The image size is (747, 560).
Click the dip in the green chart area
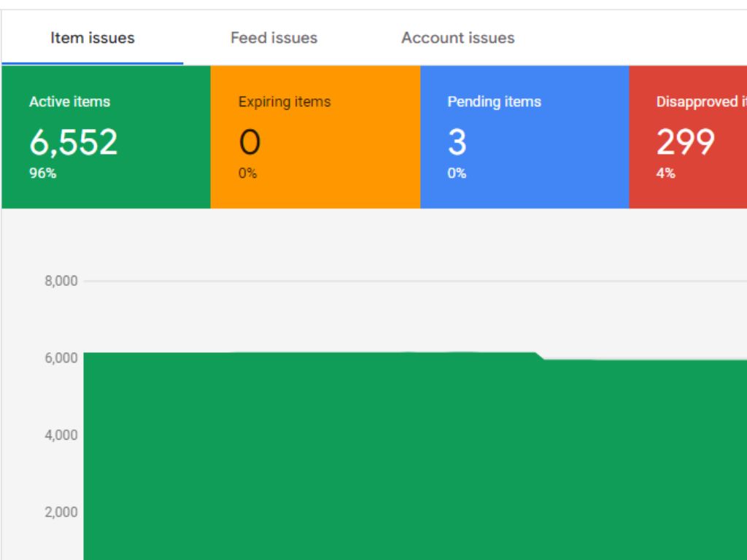point(541,357)
